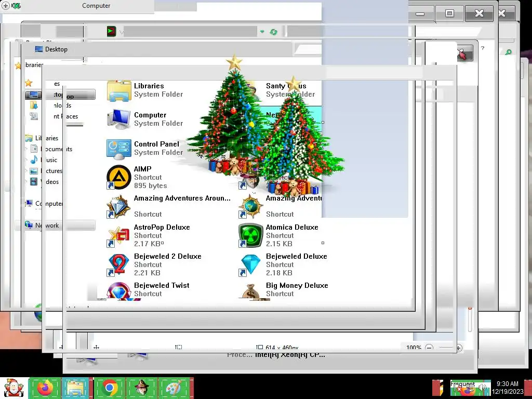Click the 9:30 AM taskbar clock
532x399 pixels.
tap(507, 384)
